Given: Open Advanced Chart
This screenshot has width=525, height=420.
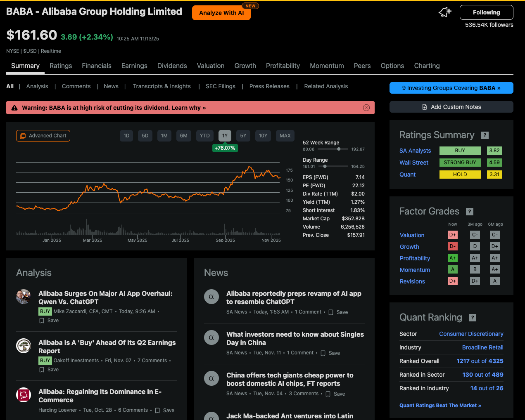Looking at the screenshot, I should [43, 136].
